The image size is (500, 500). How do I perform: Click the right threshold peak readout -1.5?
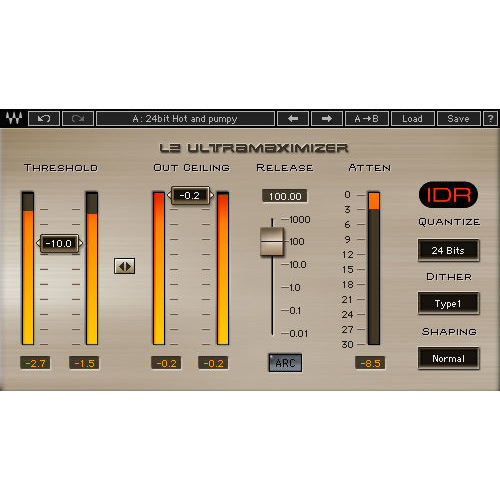(x=84, y=363)
